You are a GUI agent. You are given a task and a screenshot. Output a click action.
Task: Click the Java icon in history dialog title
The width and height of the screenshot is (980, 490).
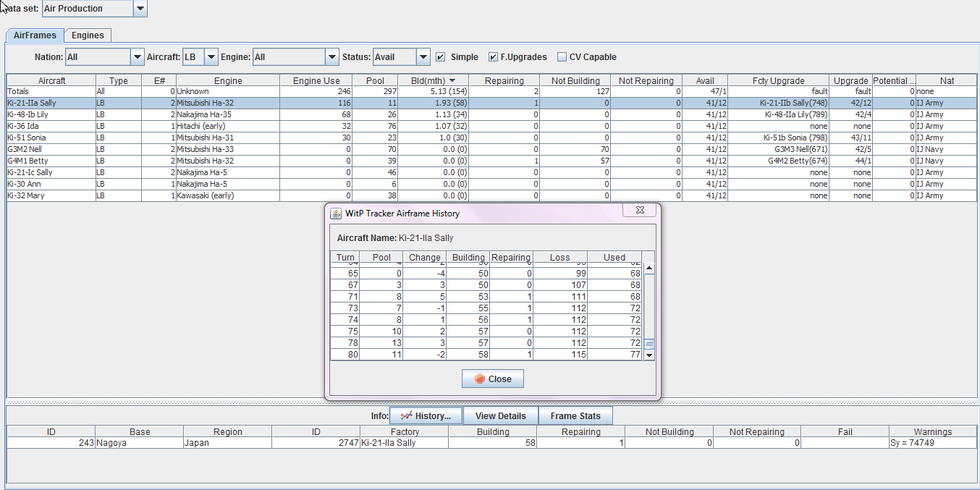(x=336, y=214)
